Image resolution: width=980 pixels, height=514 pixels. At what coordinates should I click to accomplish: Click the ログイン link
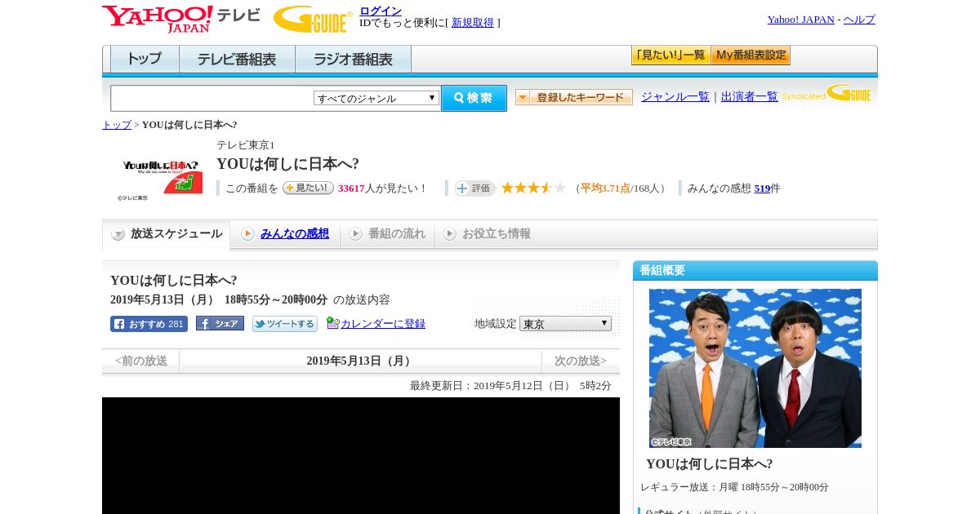(x=381, y=11)
